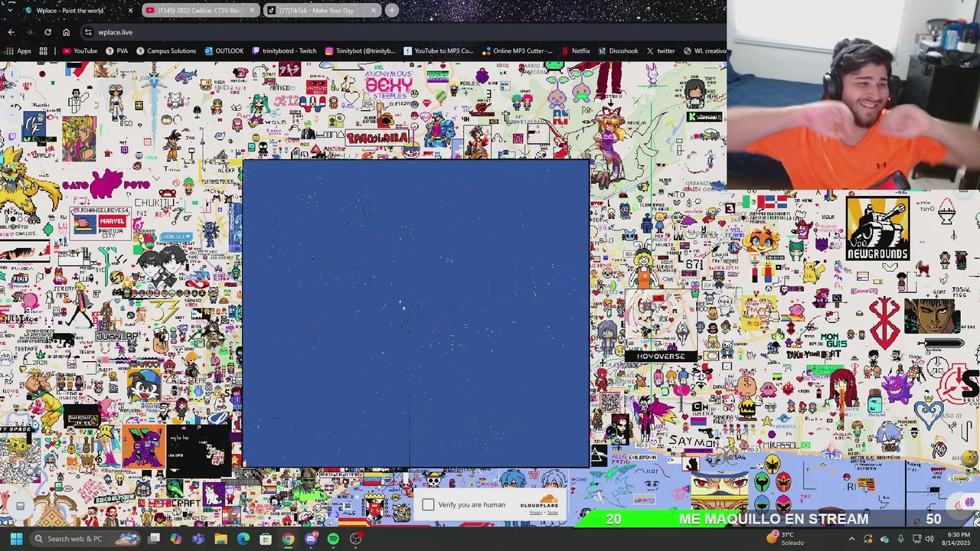980x551 pixels.
Task: Close the TikTok tab
Action: pos(374,10)
